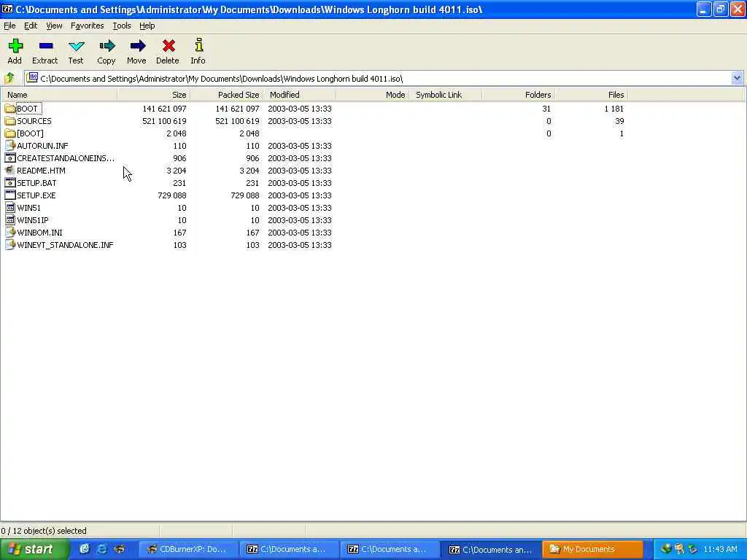Click the SETUP.EXE size value 729 088
The width and height of the screenshot is (747, 560).
point(171,195)
